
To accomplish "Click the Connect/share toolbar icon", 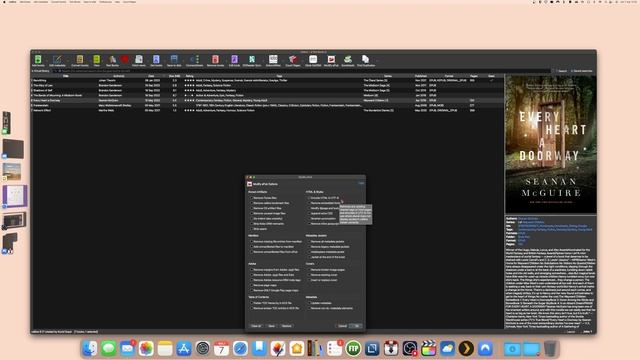I will click(x=194, y=61).
